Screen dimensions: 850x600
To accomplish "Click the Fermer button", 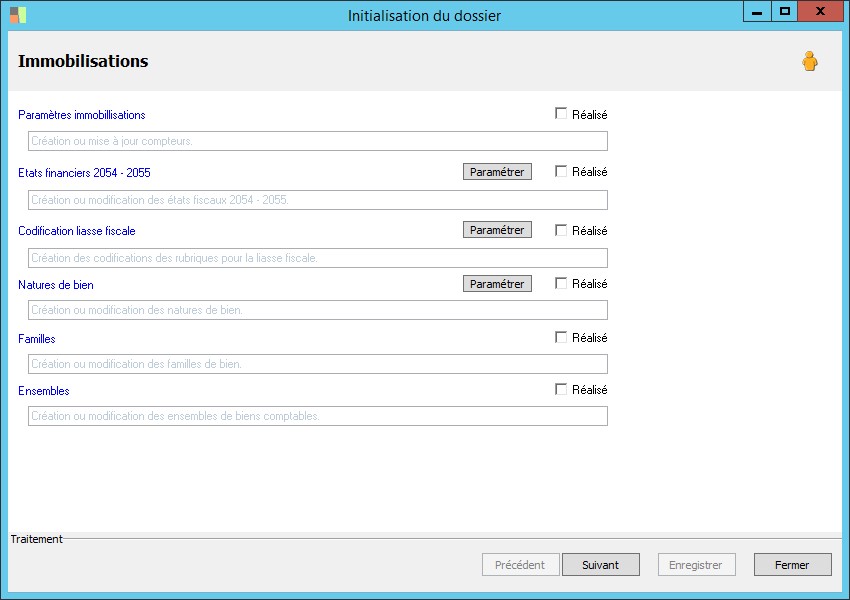I will 792,565.
